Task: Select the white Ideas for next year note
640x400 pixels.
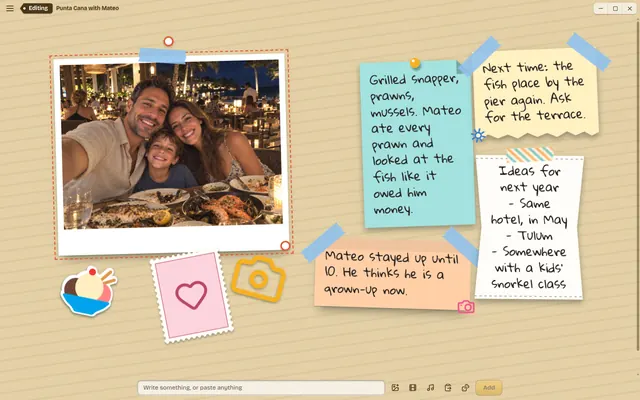Action: (x=529, y=227)
